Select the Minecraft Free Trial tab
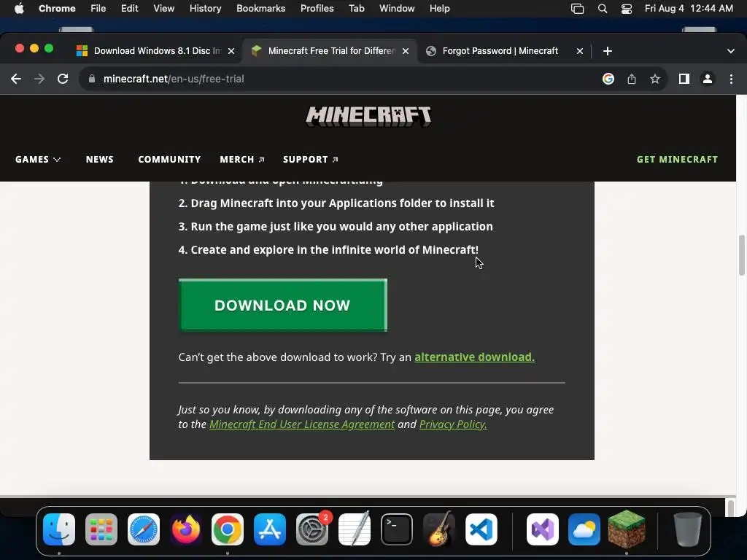Screen dimensions: 747x560 click(330, 51)
